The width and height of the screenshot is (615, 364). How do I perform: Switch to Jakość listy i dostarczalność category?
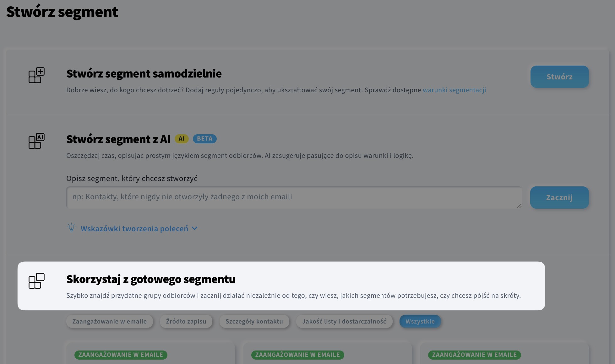tap(344, 321)
